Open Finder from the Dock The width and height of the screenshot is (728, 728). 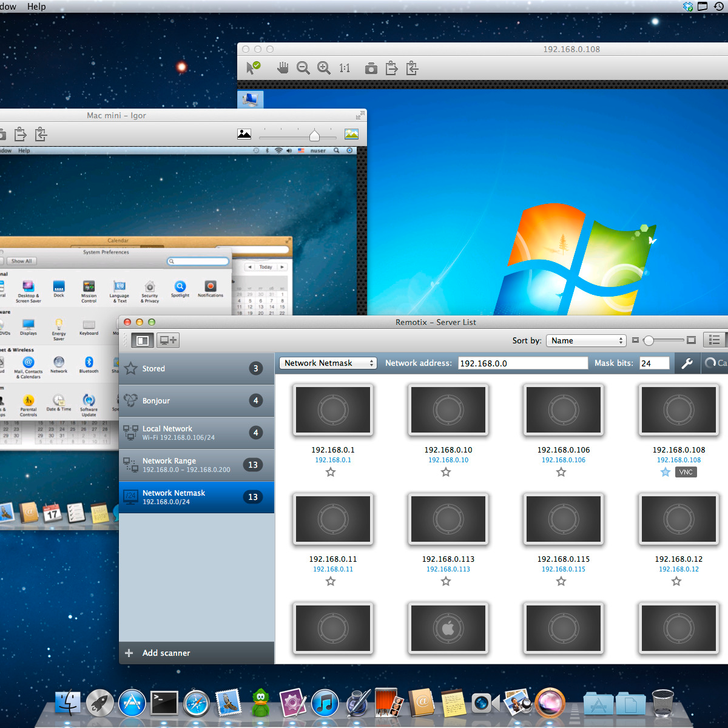click(68, 704)
